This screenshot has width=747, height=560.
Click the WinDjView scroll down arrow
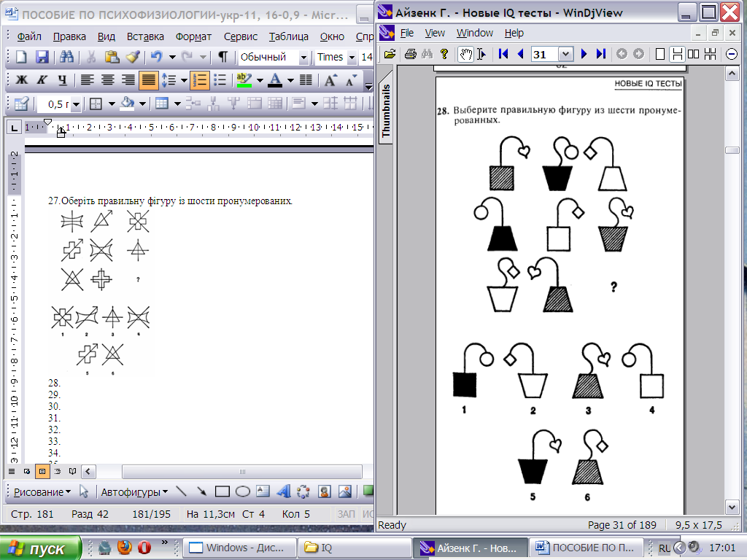click(732, 507)
